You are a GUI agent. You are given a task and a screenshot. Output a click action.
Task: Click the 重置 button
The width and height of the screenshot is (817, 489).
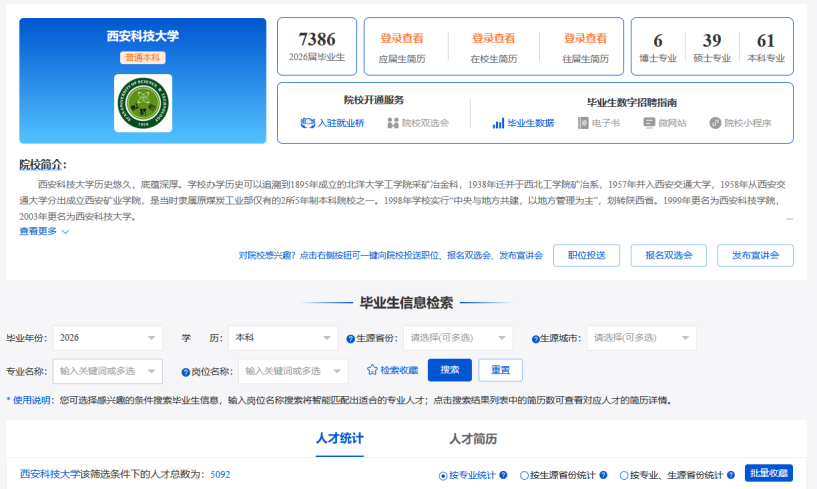pos(500,370)
